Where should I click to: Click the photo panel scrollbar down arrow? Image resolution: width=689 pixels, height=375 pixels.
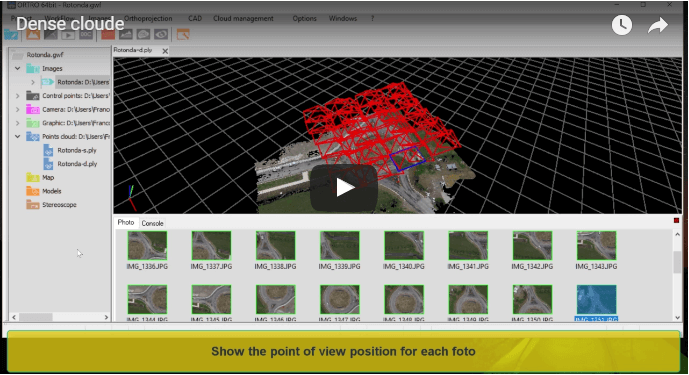pyautogui.click(x=677, y=317)
